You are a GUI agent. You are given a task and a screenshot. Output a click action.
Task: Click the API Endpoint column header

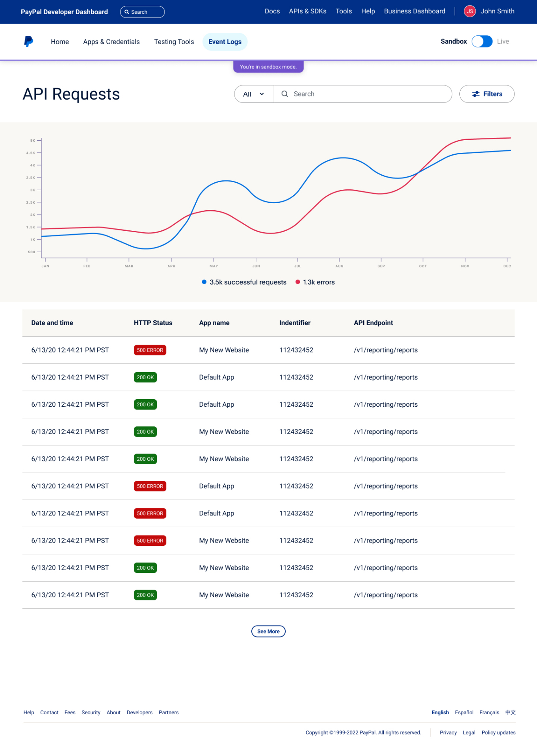(373, 323)
